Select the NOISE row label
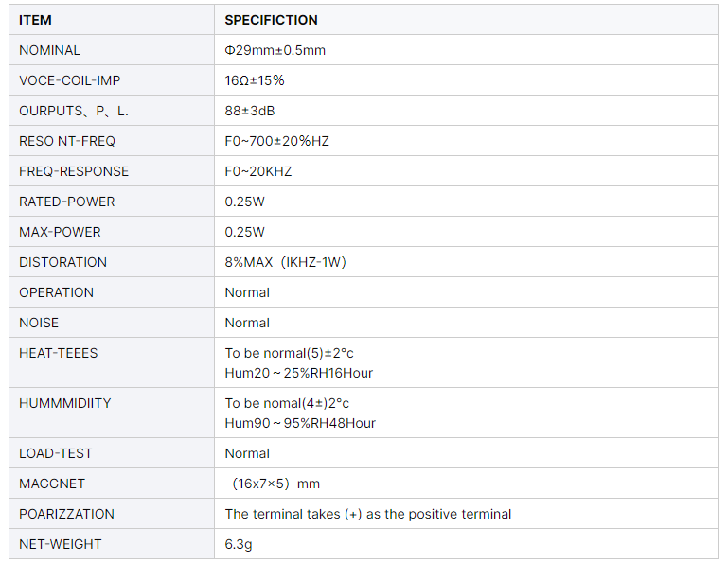The height and width of the screenshot is (563, 728). (39, 323)
